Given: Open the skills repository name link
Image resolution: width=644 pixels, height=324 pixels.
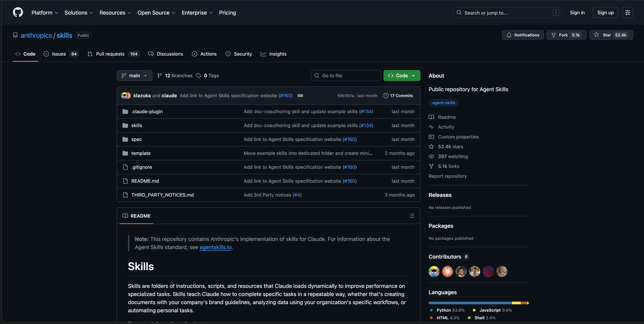Looking at the screenshot, I should (64, 35).
